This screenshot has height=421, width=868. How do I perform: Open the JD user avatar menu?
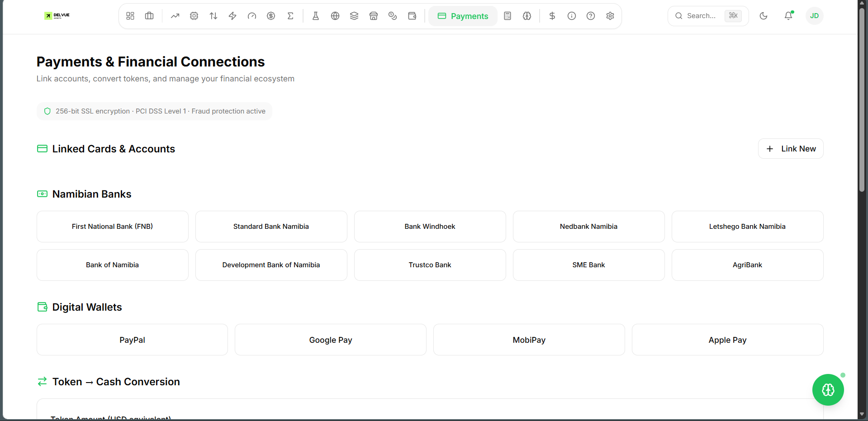click(814, 16)
